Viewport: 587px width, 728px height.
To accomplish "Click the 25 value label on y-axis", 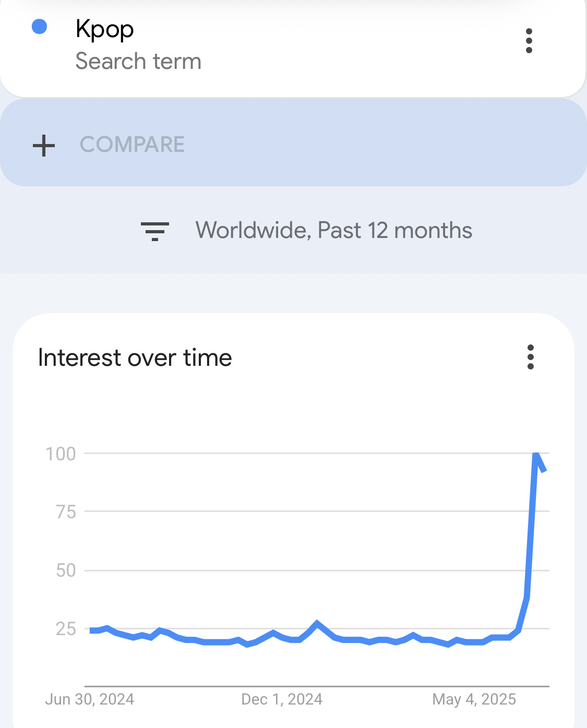I will click(66, 629).
